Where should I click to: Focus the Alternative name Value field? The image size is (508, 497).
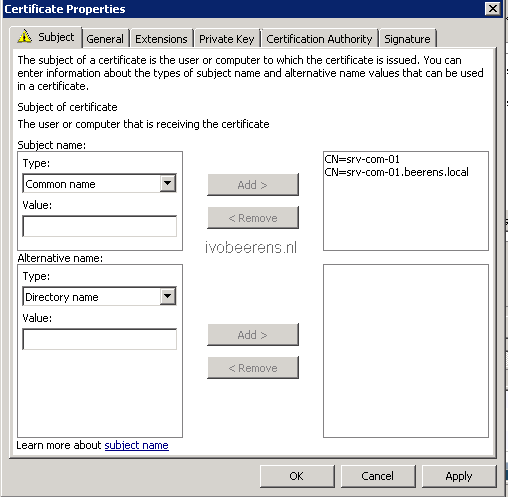[99, 339]
